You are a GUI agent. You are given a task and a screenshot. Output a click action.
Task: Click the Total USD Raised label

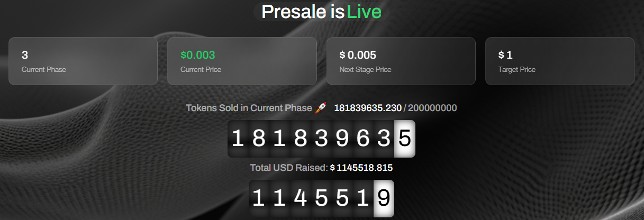pos(289,168)
